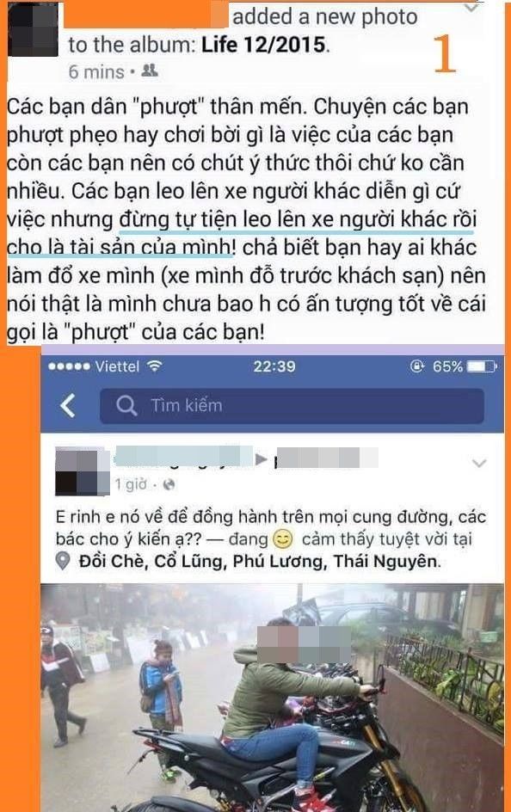Click the 1 giờ timestamp
Viewport: 511px width, 812px height.
[x=131, y=485]
